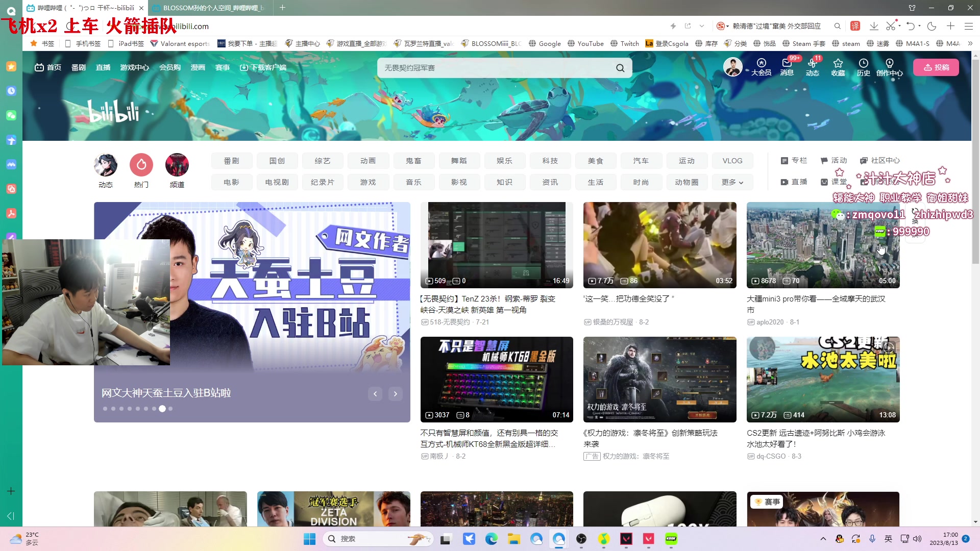This screenshot has height=551, width=980.
Task: Open the 历史 history clock icon
Action: (863, 67)
